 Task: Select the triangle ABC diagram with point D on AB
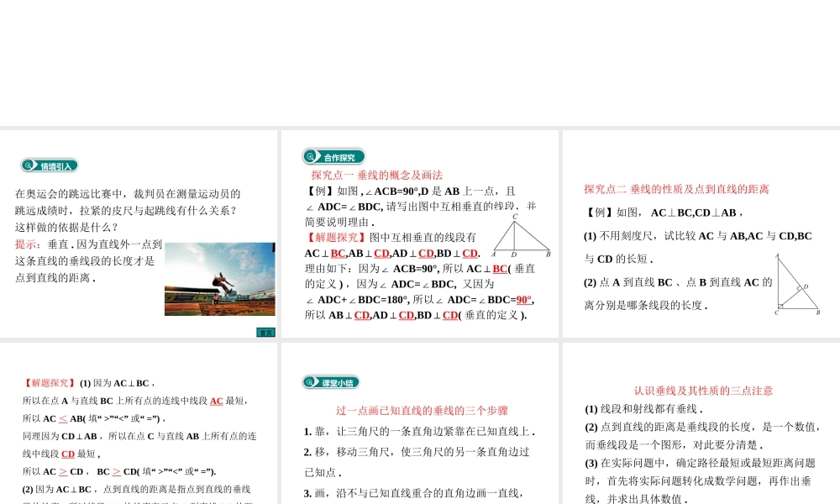click(522, 236)
